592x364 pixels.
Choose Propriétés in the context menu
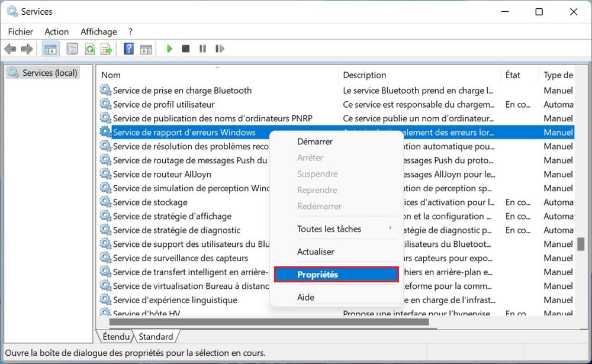point(336,275)
